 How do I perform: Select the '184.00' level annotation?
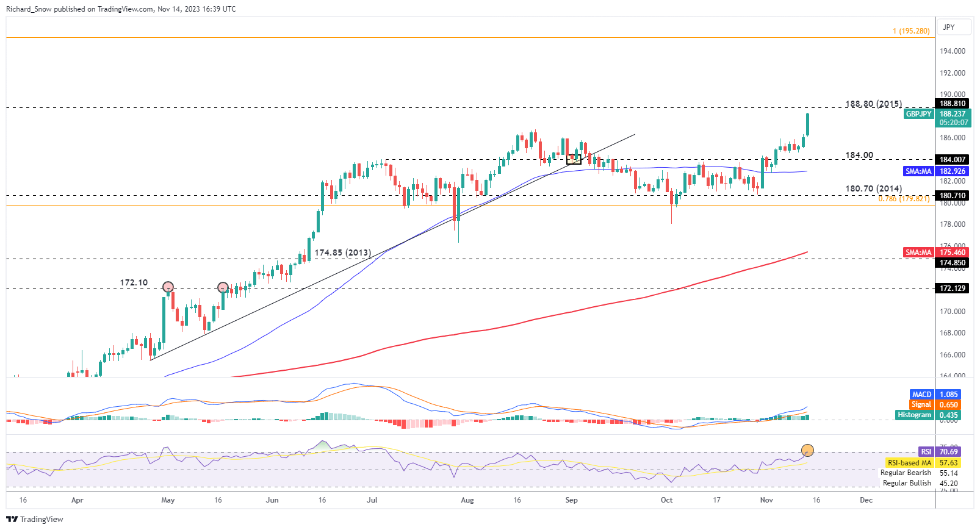click(x=859, y=155)
